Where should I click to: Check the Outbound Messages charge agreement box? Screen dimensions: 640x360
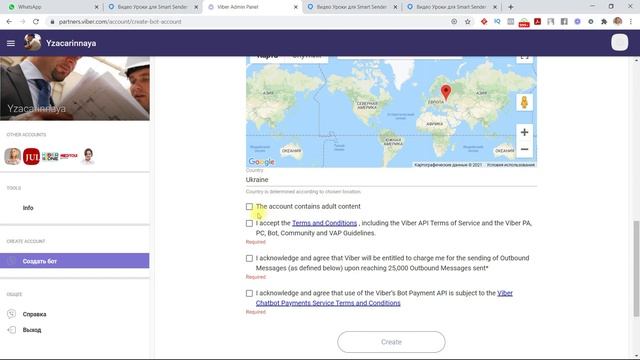click(249, 258)
